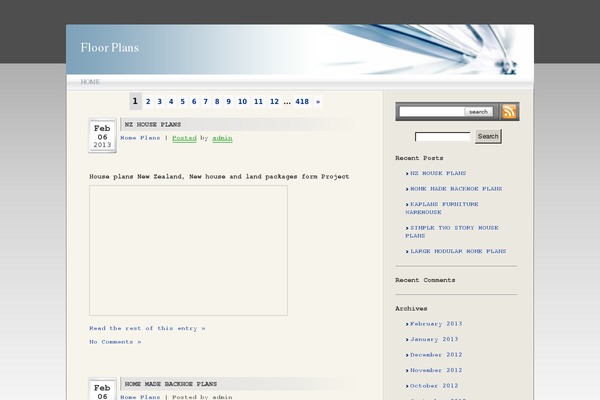The width and height of the screenshot is (600, 400).
Task: Open the NZ HOUSE PLANS post title
Action: [153, 124]
